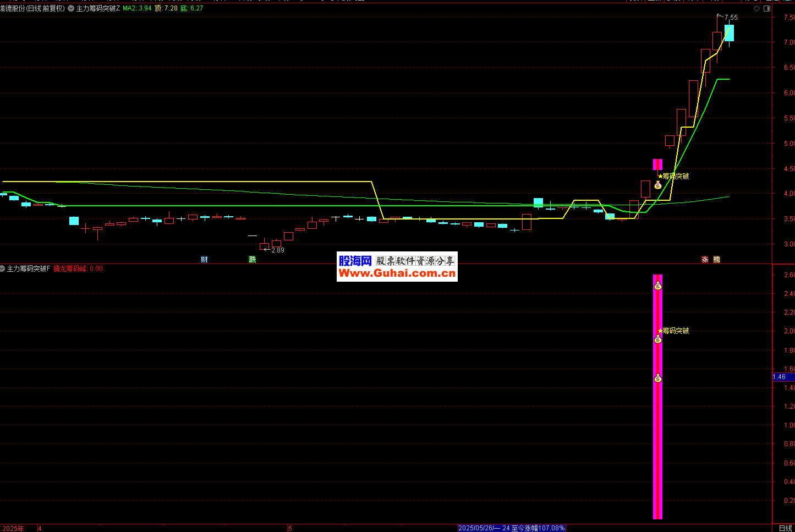Click the bottom money bag in sub-chart
Viewport: 795px width, 532px height.
pos(658,378)
